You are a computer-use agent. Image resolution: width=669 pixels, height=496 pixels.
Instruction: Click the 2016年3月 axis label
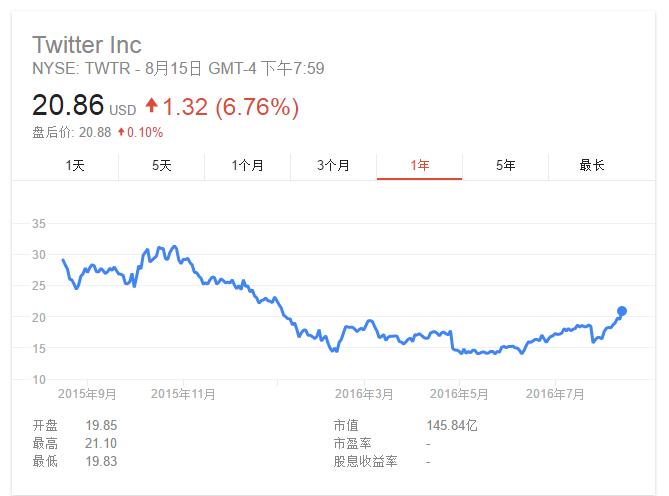364,394
